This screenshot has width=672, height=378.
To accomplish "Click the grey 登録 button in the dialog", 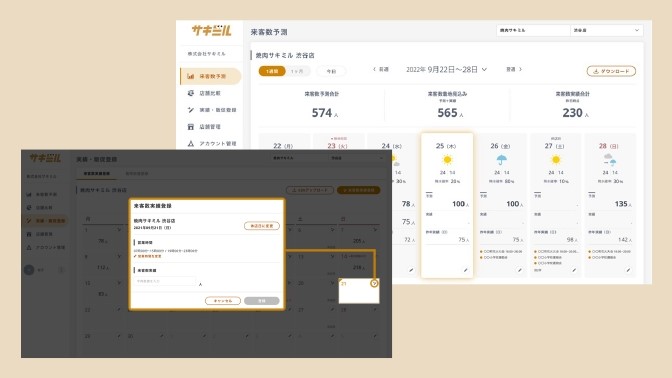I will (x=261, y=301).
